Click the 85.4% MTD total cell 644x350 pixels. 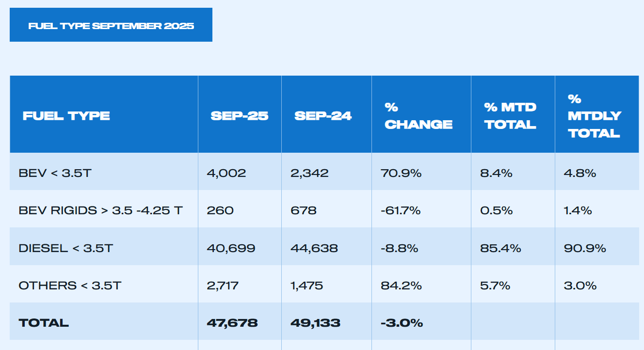click(x=500, y=248)
